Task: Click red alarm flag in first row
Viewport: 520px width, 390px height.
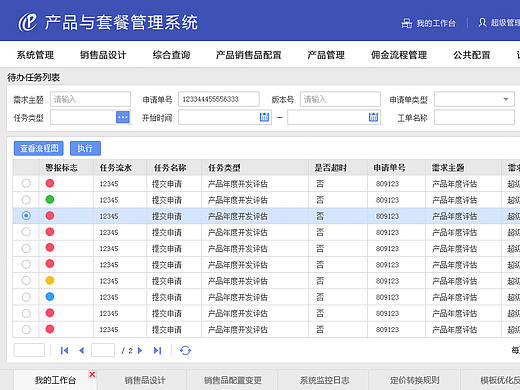Action: tap(50, 183)
